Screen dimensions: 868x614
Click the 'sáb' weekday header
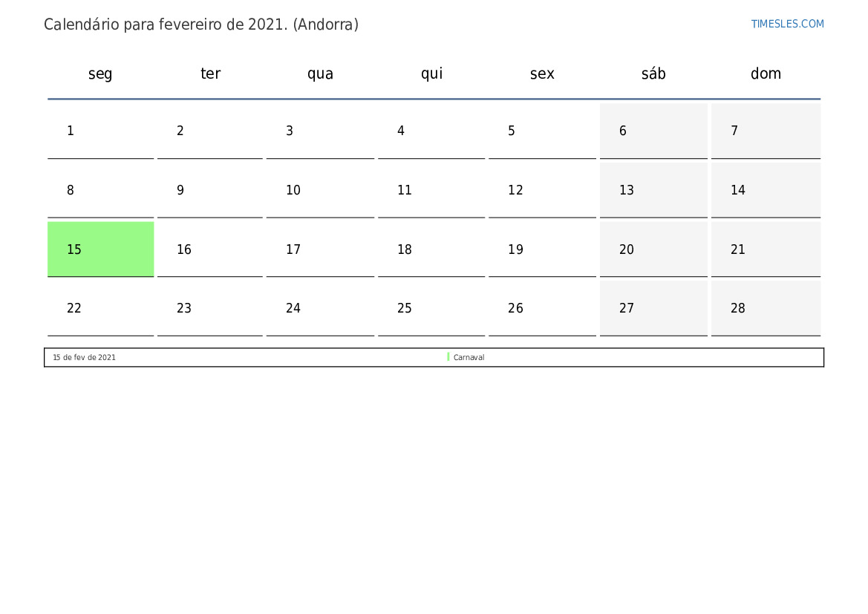tap(653, 74)
